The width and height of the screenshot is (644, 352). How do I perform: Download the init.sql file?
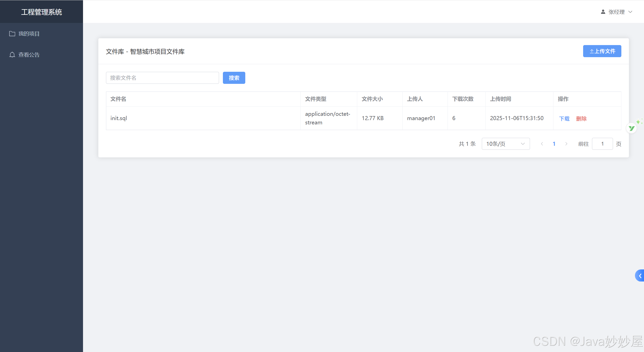(x=564, y=119)
